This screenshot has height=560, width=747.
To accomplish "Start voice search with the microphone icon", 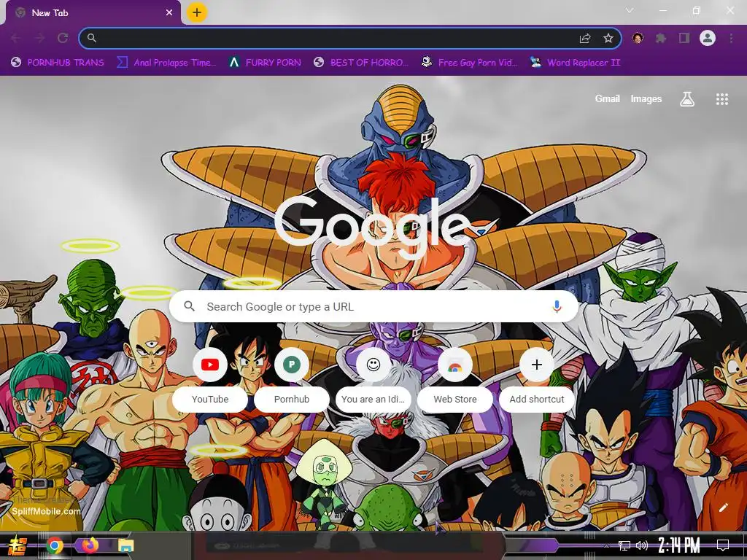I will (557, 307).
